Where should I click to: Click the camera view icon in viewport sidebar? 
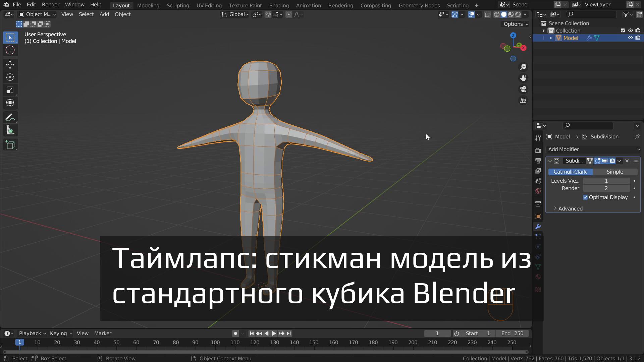pos(523,89)
